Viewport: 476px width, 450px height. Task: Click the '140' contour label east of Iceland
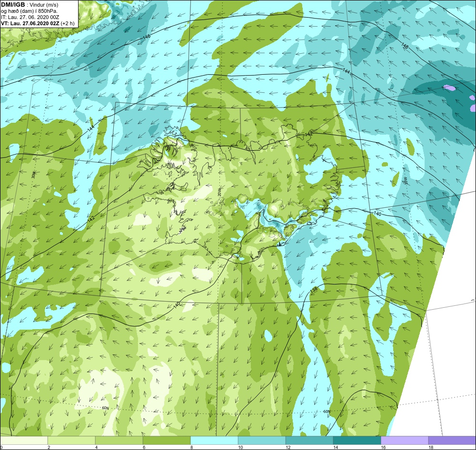click(377, 214)
